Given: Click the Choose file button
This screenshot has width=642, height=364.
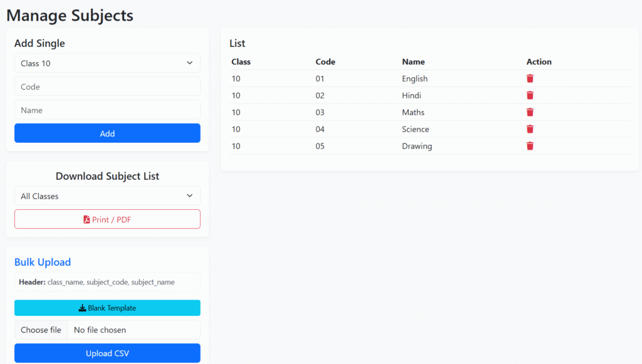Looking at the screenshot, I should (x=41, y=330).
